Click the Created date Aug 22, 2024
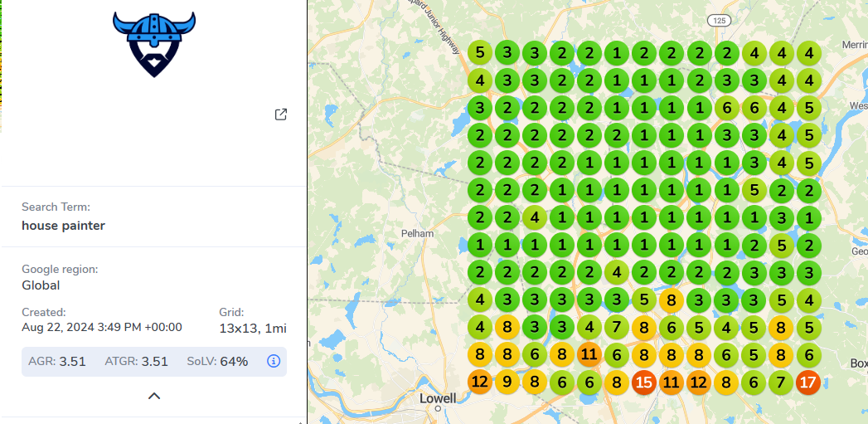Screen dimensions: 868x424 click(101, 328)
